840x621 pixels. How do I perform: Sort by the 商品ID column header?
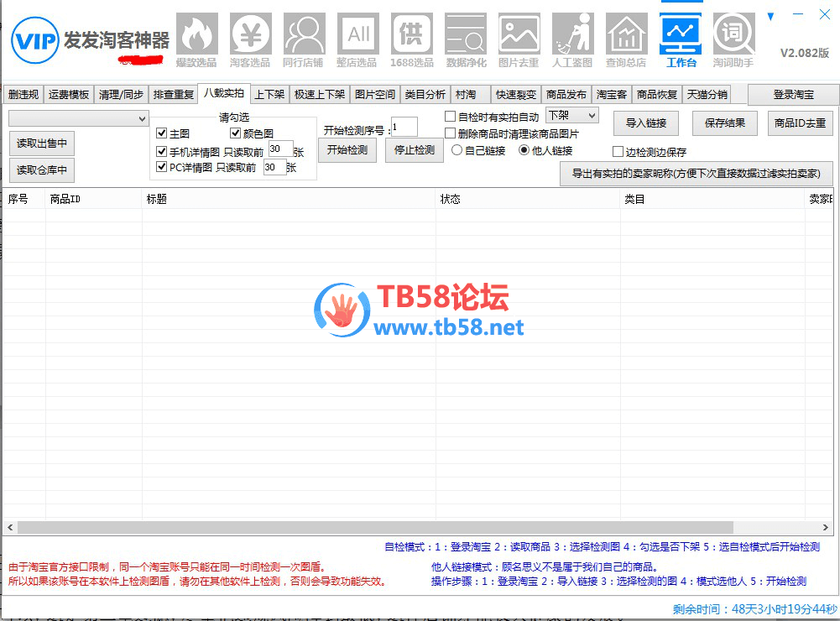pos(94,200)
